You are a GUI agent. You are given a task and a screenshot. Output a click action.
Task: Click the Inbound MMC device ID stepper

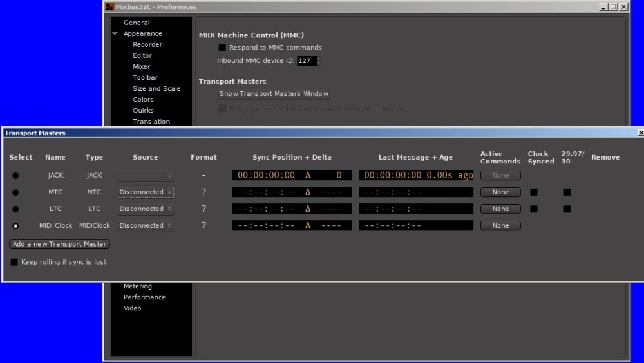(x=319, y=60)
